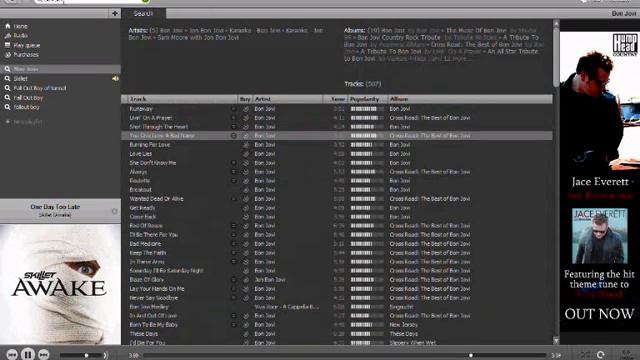This screenshot has width=640, height=360.
Task: Select the track 'These Days'
Action: pyautogui.click(x=143, y=334)
